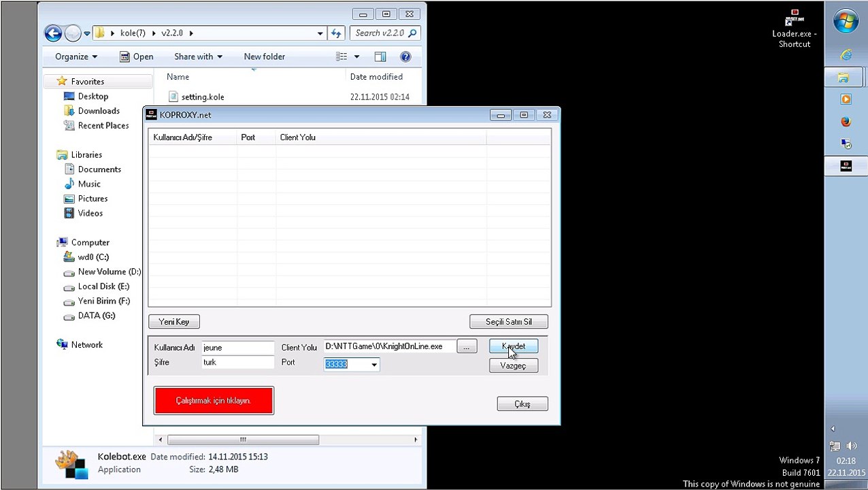Open Desktop in navigation pane

93,96
